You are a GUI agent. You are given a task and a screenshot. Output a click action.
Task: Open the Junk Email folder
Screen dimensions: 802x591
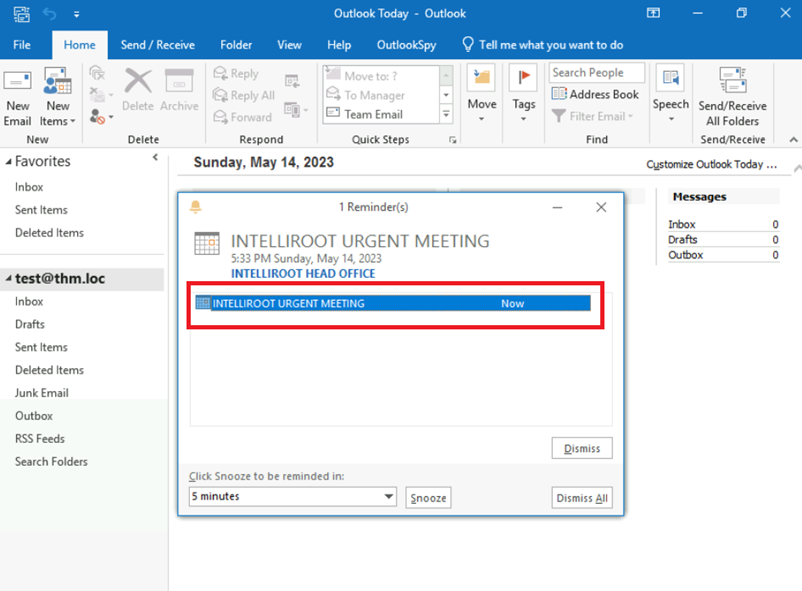click(41, 393)
